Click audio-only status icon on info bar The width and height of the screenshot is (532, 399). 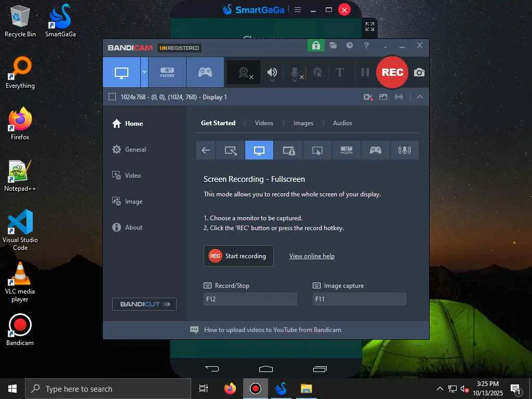(x=398, y=97)
